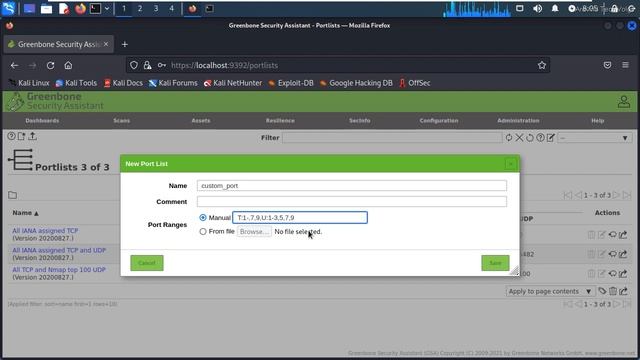640x360 pixels.
Task: Click the help icon above Portlists
Action: pyautogui.click(x=11, y=136)
